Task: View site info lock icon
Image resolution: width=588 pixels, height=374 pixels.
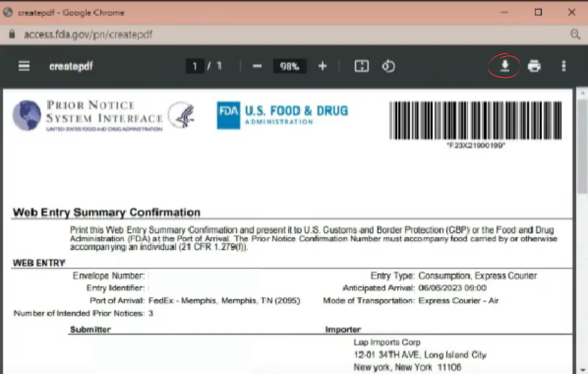Action: point(12,34)
